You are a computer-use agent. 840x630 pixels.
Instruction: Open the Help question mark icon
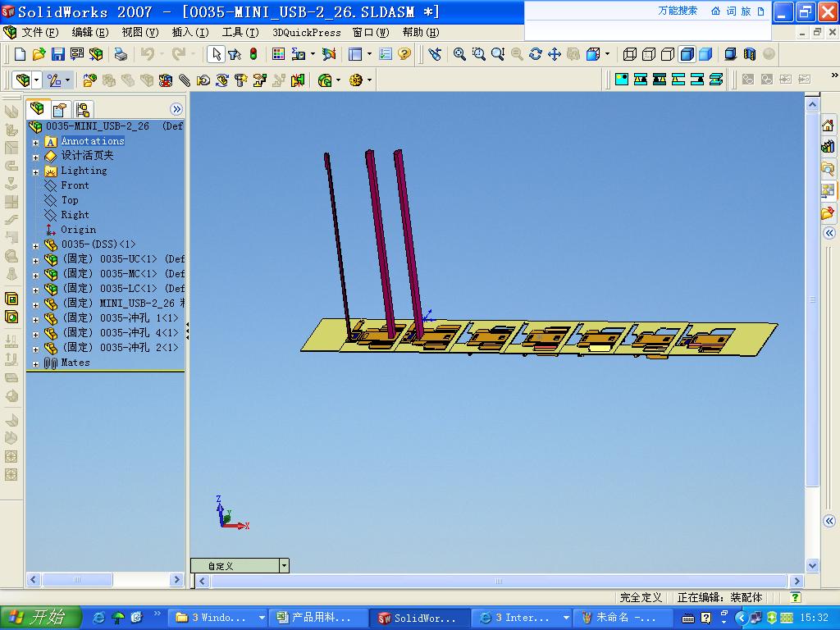pos(404,53)
